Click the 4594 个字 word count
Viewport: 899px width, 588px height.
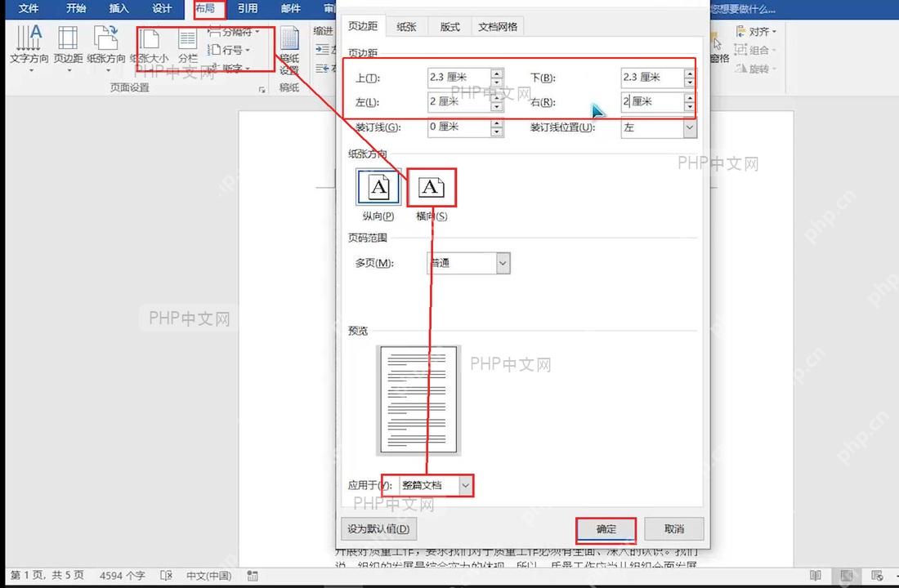click(122, 576)
